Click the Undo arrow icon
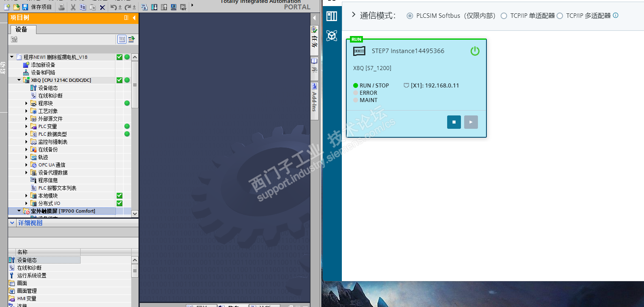Viewport: 644px width, 307px height. tap(113, 7)
